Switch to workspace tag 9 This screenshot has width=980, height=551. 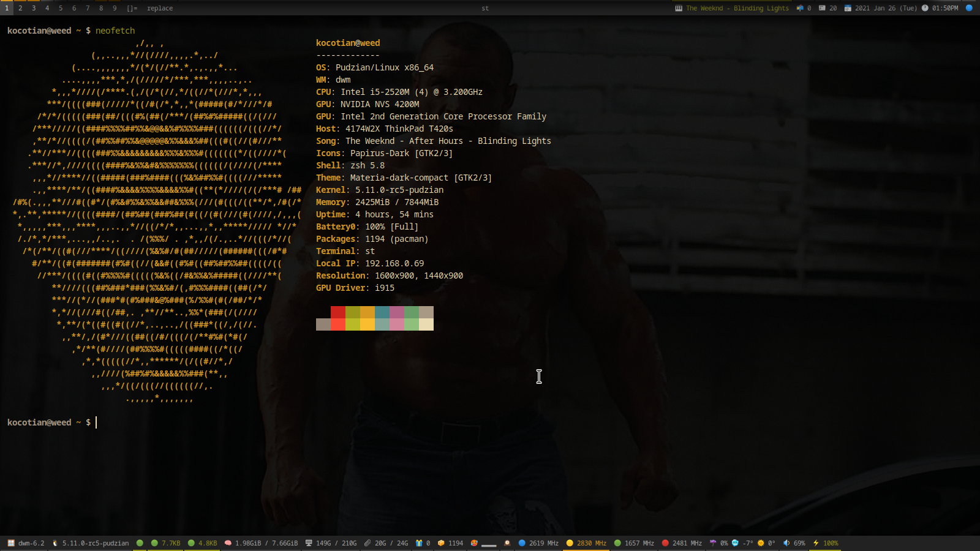(115, 8)
